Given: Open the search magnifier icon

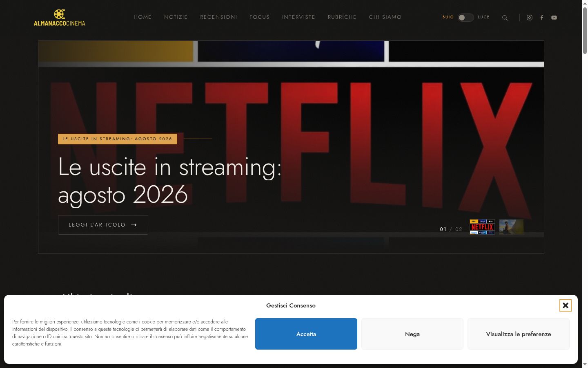Looking at the screenshot, I should tap(505, 18).
